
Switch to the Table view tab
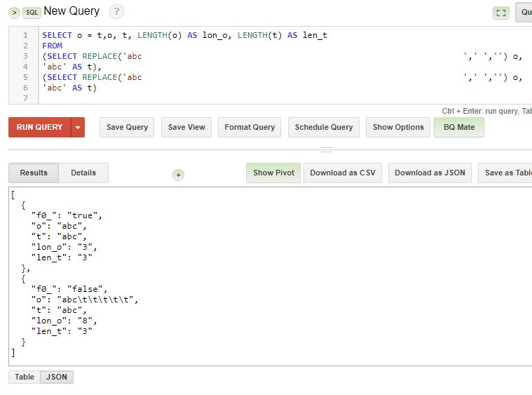coord(25,377)
